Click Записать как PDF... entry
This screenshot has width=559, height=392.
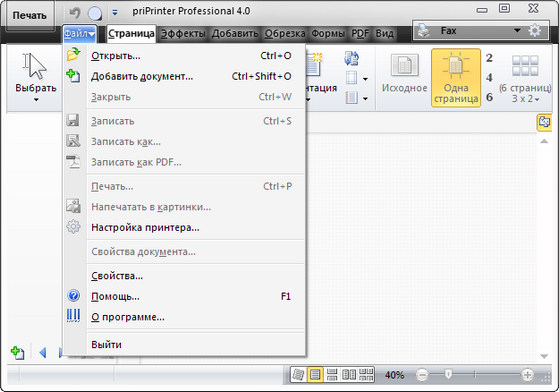(185, 163)
